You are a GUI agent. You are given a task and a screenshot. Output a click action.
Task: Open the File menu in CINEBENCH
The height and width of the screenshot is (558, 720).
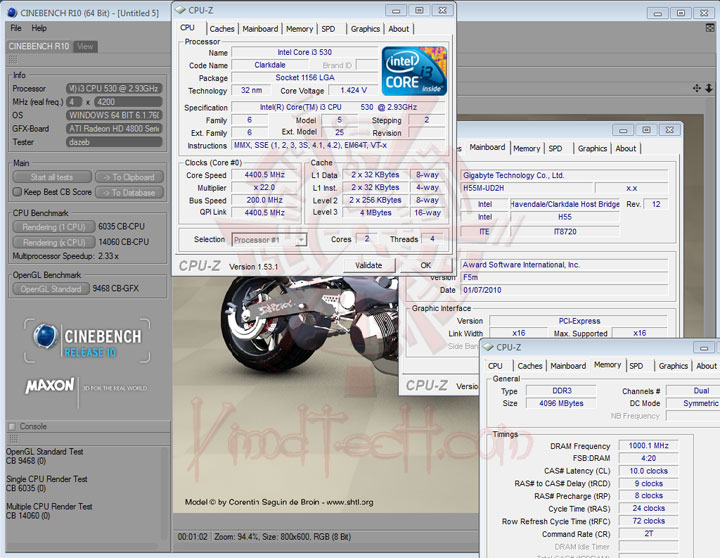pos(16,28)
